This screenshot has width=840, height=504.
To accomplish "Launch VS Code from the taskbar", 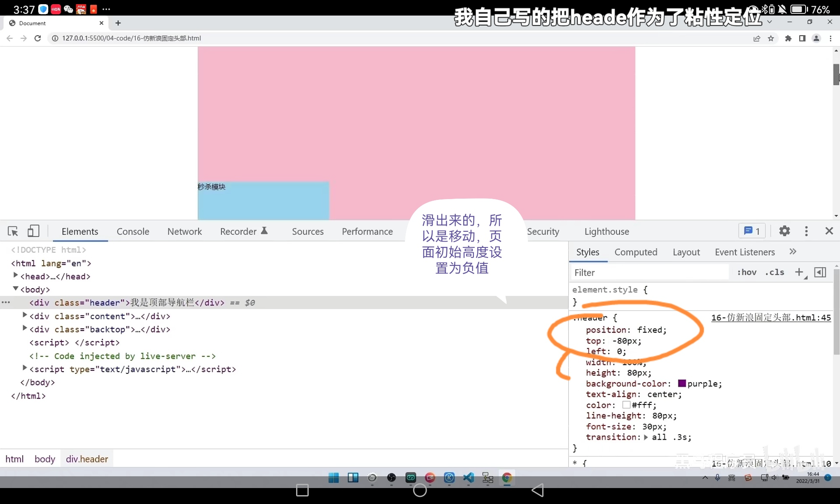I will click(469, 478).
